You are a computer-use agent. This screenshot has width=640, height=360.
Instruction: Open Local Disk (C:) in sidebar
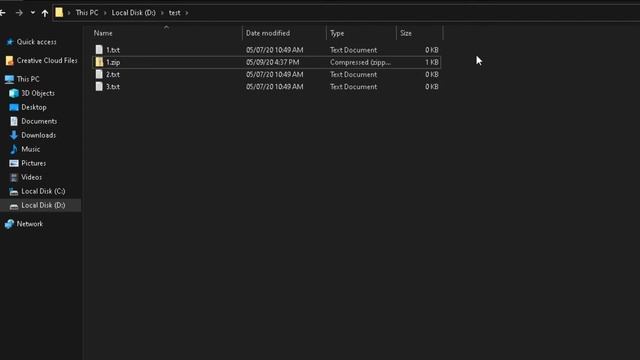tap(43, 191)
